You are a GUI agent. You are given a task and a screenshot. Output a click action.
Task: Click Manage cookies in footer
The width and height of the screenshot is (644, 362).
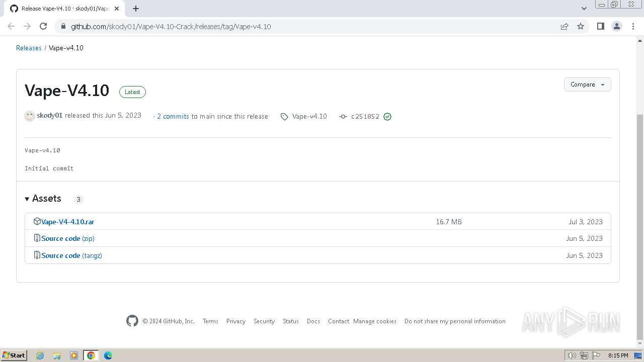pyautogui.click(x=375, y=321)
